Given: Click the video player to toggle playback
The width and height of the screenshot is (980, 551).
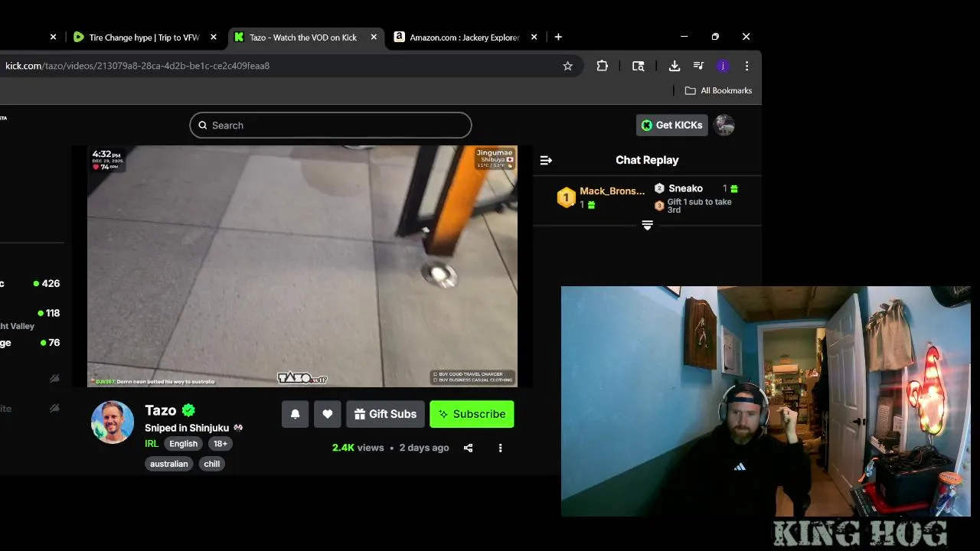Looking at the screenshot, I should click(x=302, y=266).
